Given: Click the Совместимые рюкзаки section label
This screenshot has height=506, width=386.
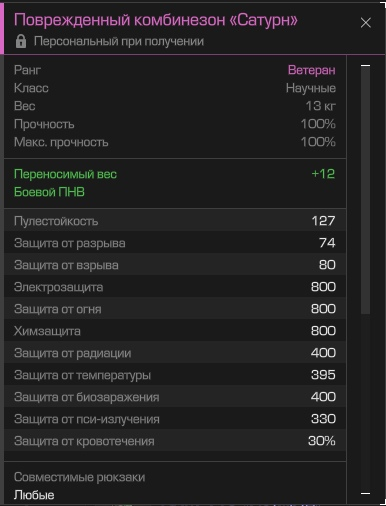Looking at the screenshot, I should 79,477.
